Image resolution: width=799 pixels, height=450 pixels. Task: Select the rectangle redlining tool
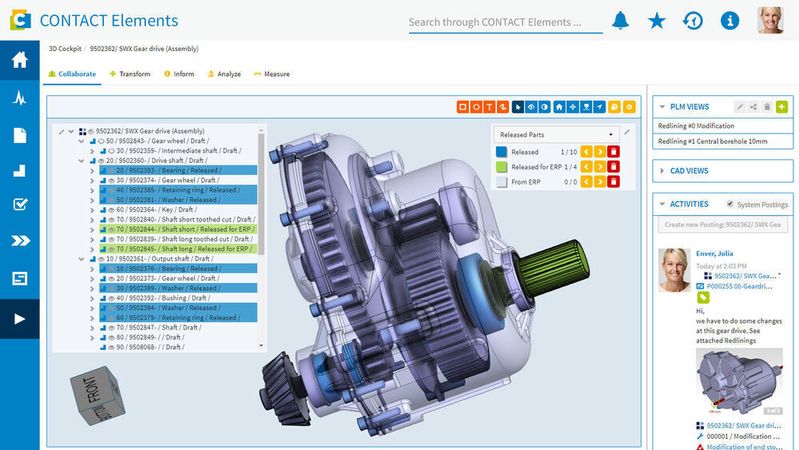point(463,107)
